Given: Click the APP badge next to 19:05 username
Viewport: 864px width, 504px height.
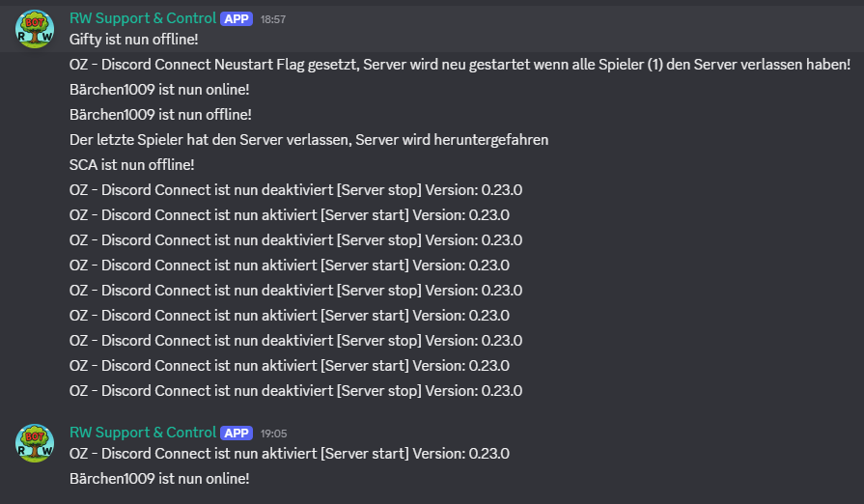Looking at the screenshot, I should [x=237, y=433].
